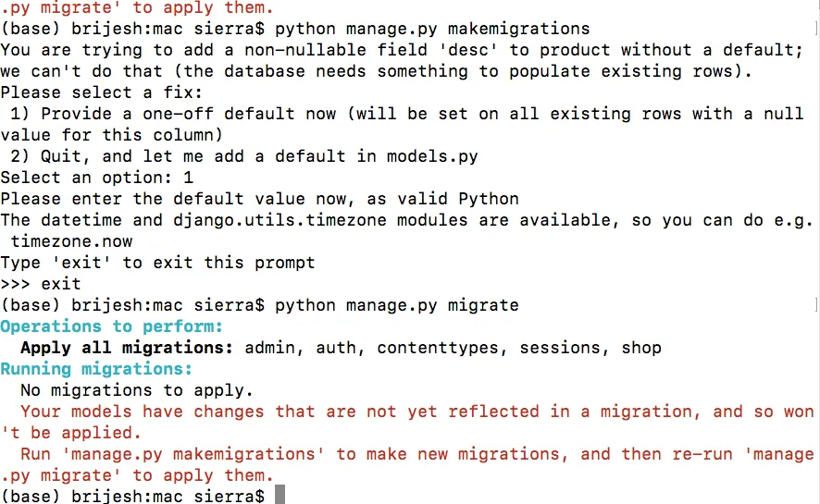This screenshot has width=820, height=504.
Task: Click the 'timezone.now' example text
Action: [71, 241]
